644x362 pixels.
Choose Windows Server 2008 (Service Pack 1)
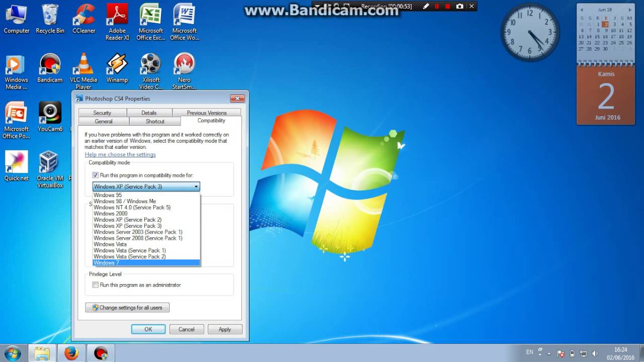(x=146, y=238)
